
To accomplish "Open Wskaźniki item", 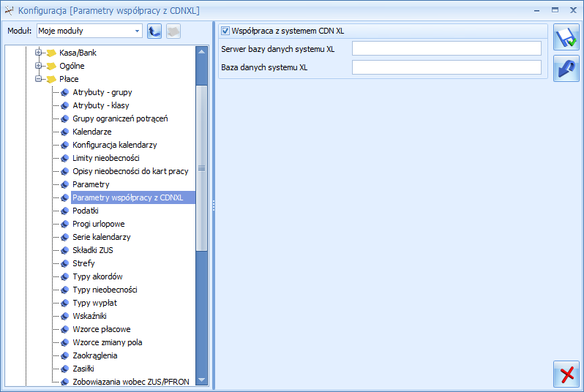I will coord(89,316).
